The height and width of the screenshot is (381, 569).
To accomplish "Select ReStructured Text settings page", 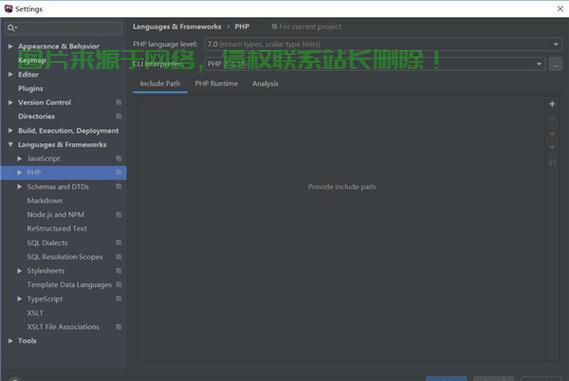I will [x=57, y=229].
